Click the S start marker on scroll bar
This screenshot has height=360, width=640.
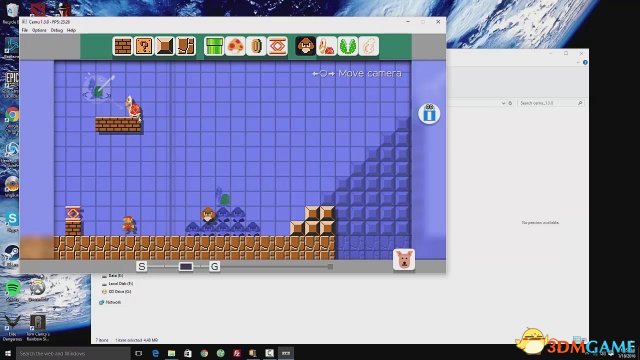pos(142,267)
